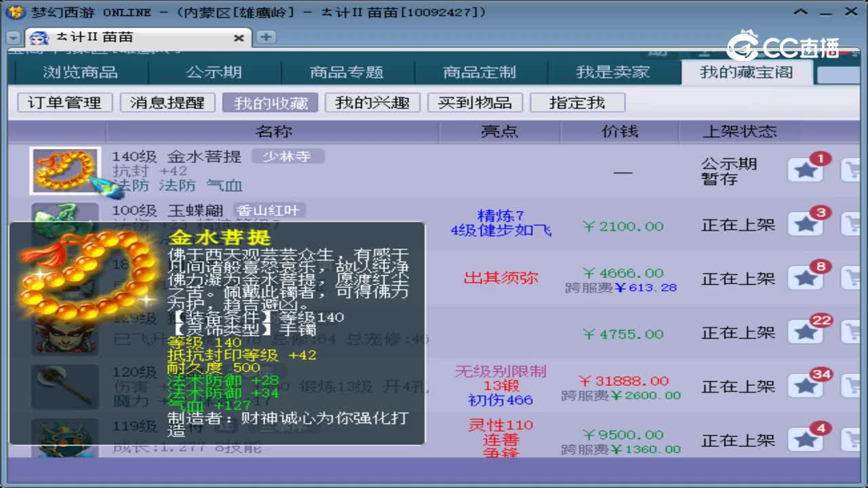Click favorite star with badge 4
The height and width of the screenshot is (488, 868).
pyautogui.click(x=805, y=440)
